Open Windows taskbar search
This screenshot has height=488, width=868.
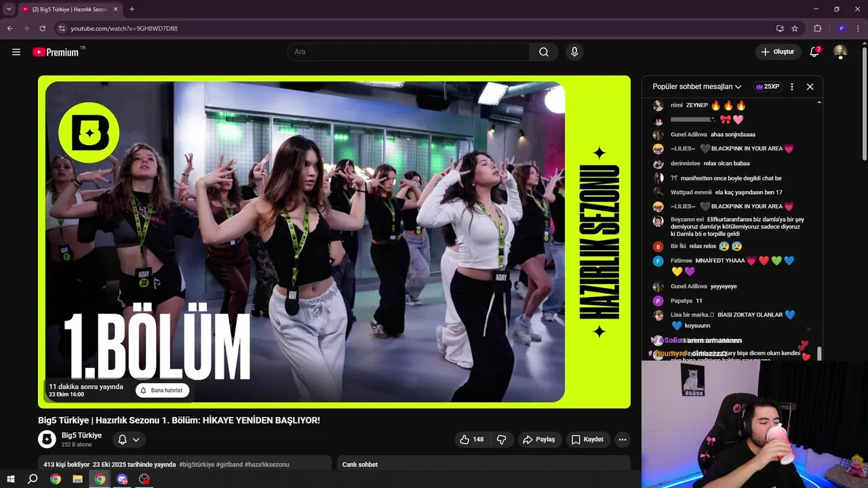point(33,479)
